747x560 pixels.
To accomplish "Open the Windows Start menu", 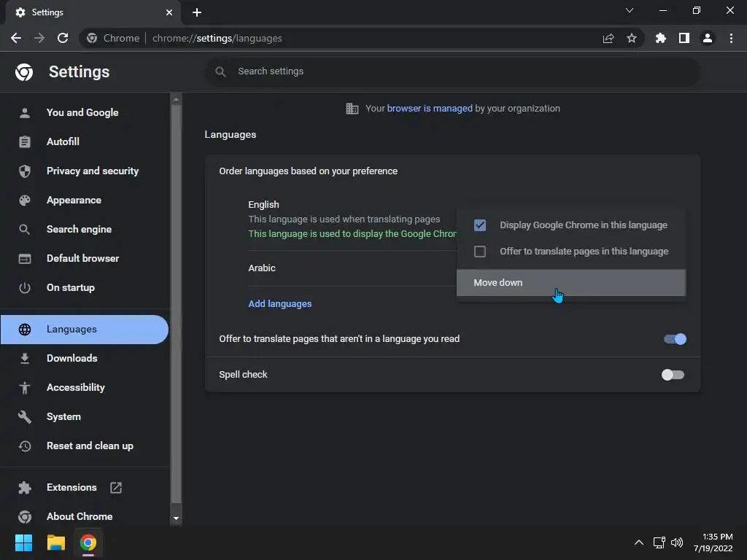I will pyautogui.click(x=23, y=542).
